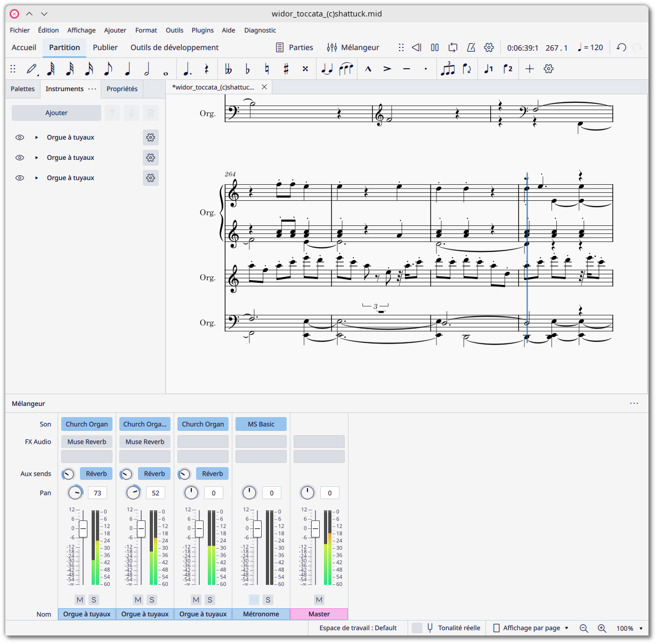Solo the second Orgue à tuyaux channel
This screenshot has width=657, height=644.
click(x=152, y=600)
